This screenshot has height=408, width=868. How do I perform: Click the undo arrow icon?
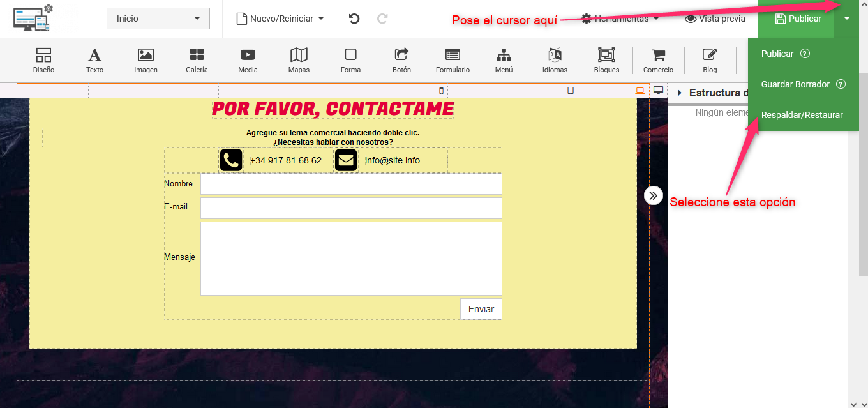tap(354, 19)
